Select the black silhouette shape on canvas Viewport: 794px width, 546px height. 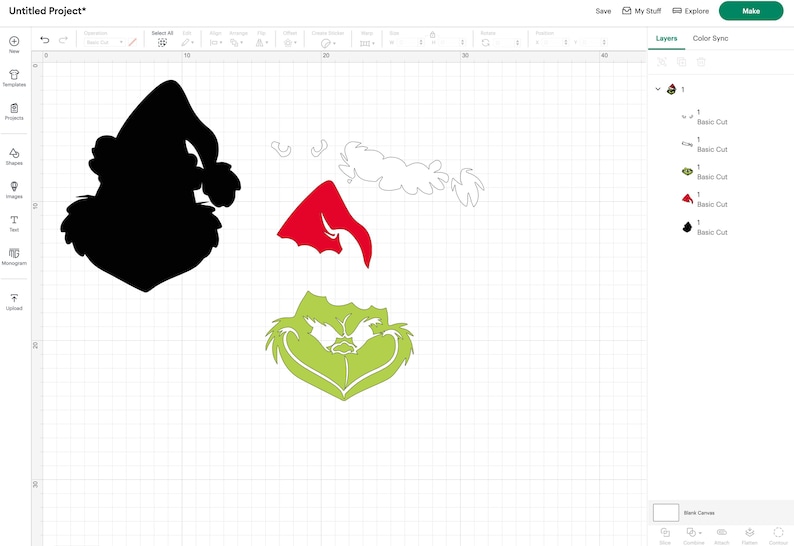tap(147, 203)
